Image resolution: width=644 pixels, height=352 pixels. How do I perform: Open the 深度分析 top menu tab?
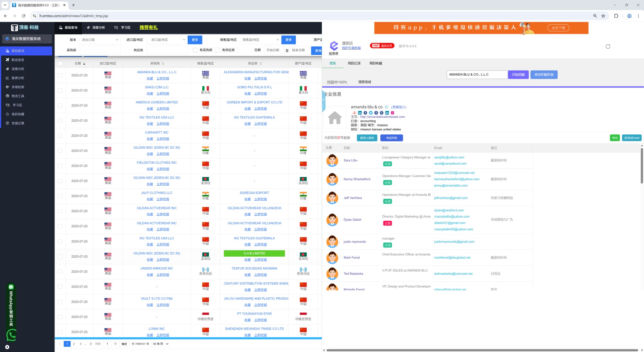(96, 28)
